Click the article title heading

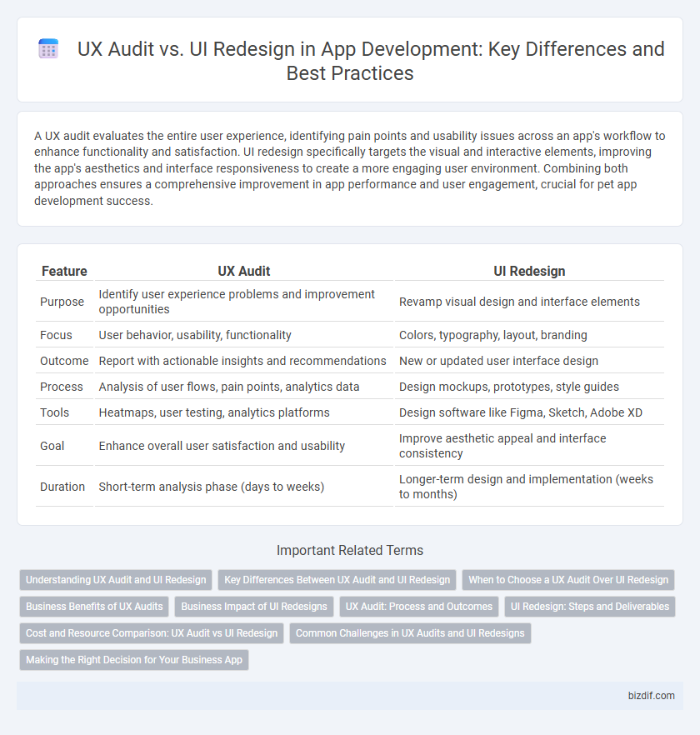click(369, 60)
